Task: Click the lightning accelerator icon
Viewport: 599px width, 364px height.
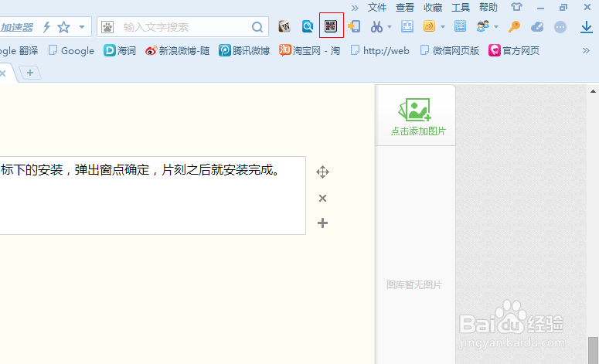Action: 46,27
